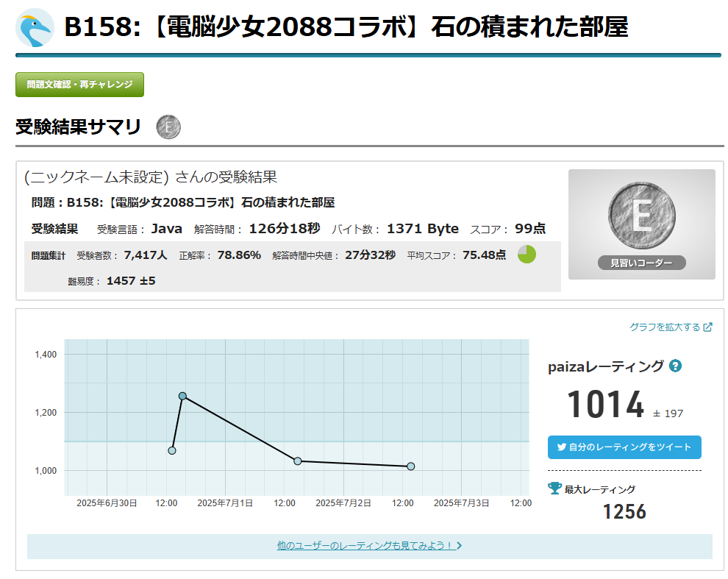Image resolution: width=728 pixels, height=579 pixels.
Task: Open the 他のユーザーのレーティングも見てみよう！ link
Action: [x=365, y=546]
